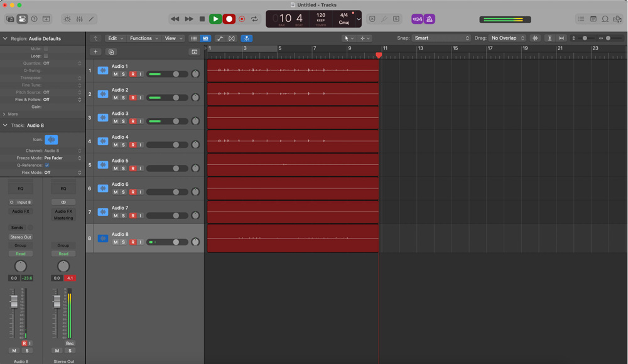Mute the Audio 1 track

(x=116, y=74)
